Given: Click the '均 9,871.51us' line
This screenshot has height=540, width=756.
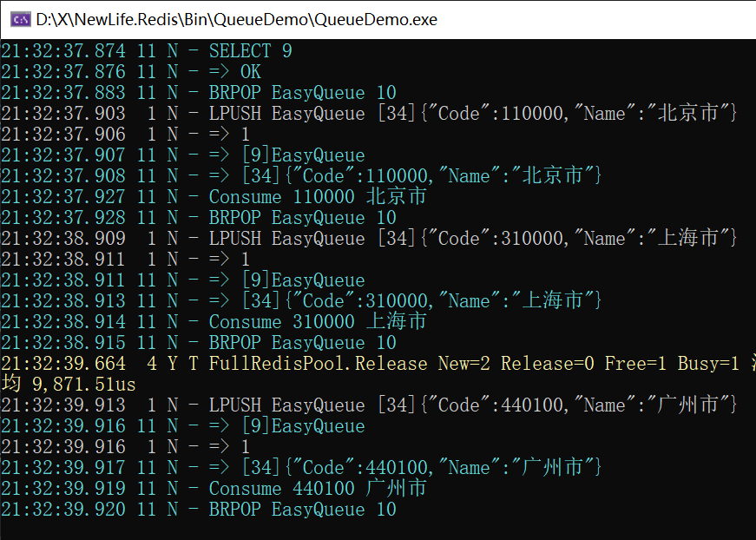Looking at the screenshot, I should pos(69,384).
